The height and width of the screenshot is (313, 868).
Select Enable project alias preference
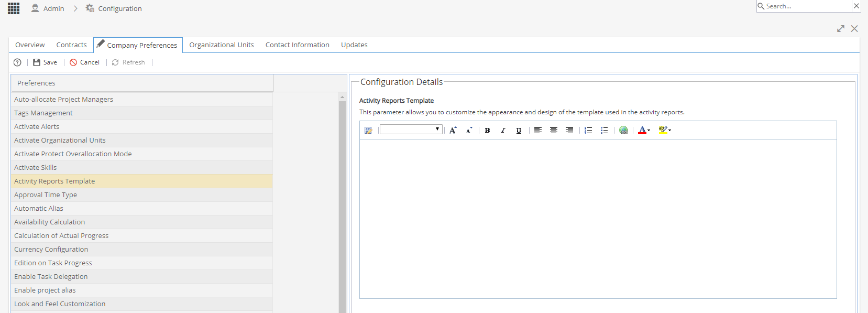pos(141,290)
